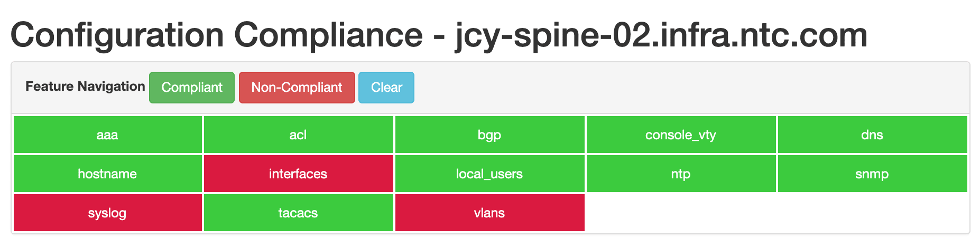Click the empty area beside the vlans tile
This screenshot has width=980, height=248.
(777, 213)
